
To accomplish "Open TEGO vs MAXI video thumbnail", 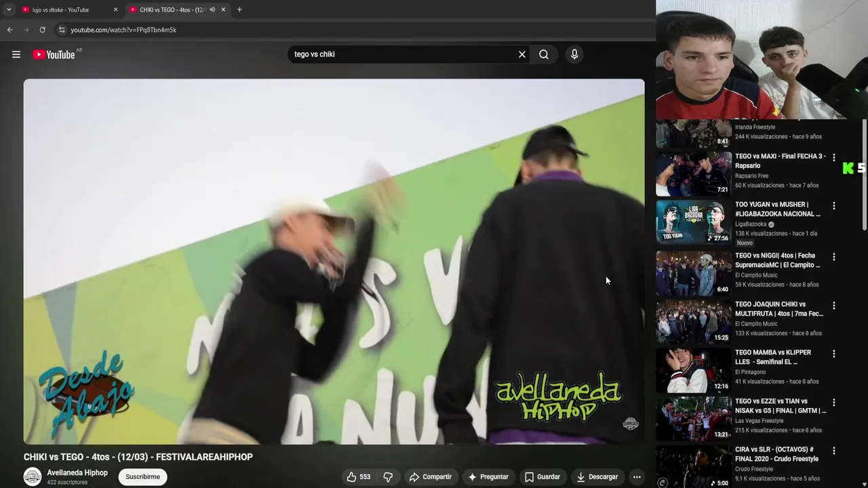I will [693, 173].
